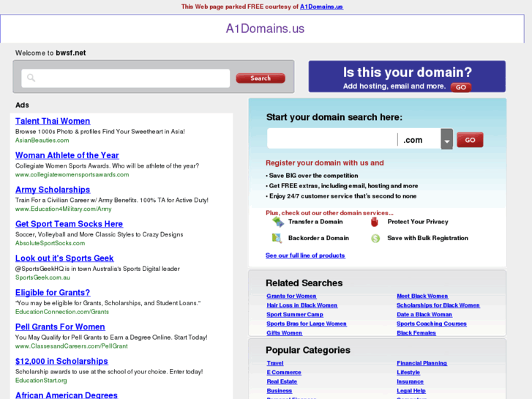The image size is (532, 399).
Task: Open Pell Grants For Women ad
Action: [60, 327]
